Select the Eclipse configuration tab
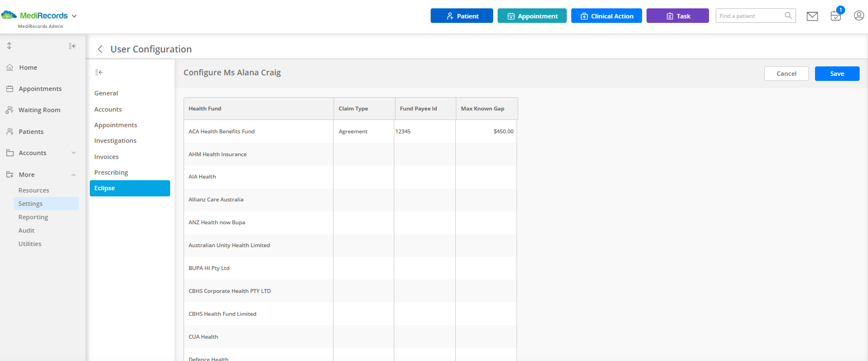Image resolution: width=868 pixels, height=361 pixels. (130, 188)
